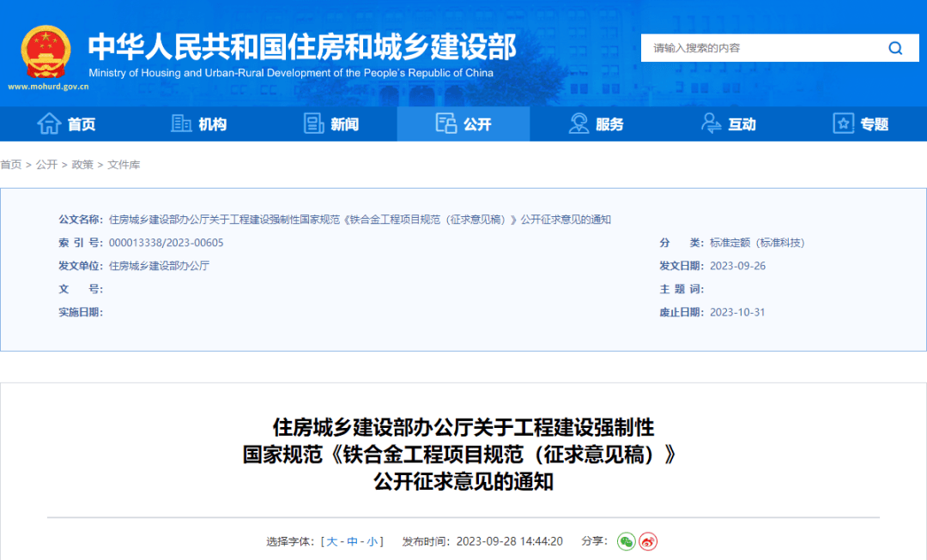Click the expiry date 2023-10-31
The height and width of the screenshot is (560, 927).
click(737, 312)
